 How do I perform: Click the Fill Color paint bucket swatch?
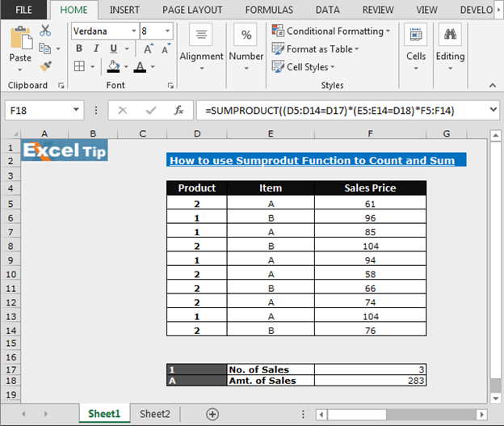tap(115, 67)
